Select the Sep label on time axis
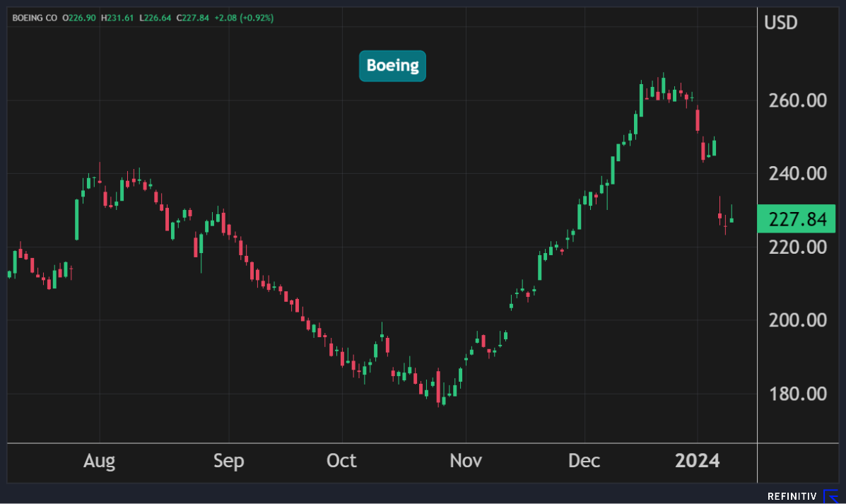 (x=228, y=462)
